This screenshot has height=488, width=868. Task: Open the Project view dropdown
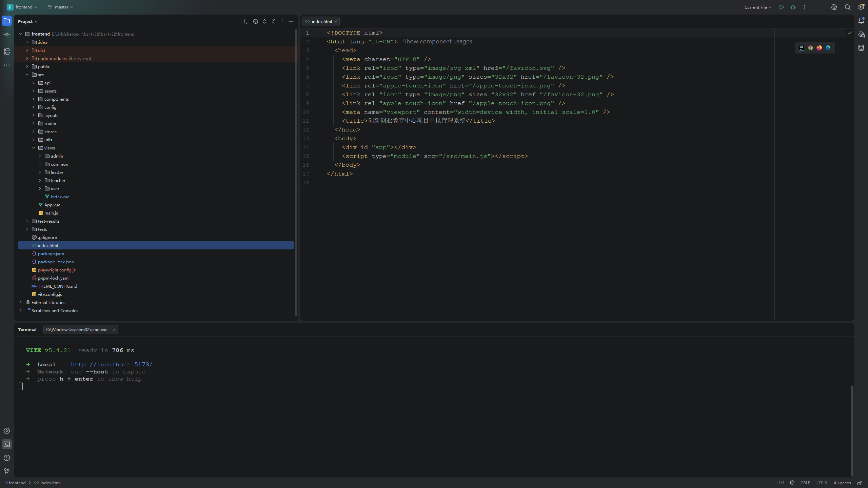point(28,21)
